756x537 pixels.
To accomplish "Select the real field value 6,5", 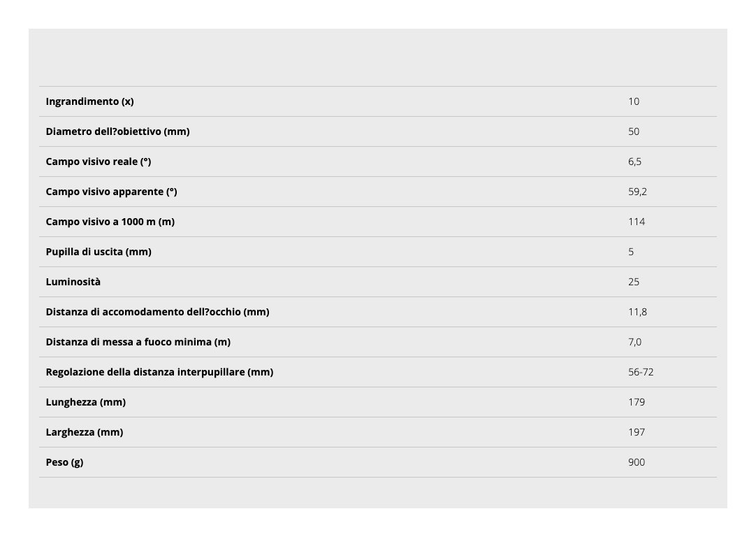I will click(634, 162).
